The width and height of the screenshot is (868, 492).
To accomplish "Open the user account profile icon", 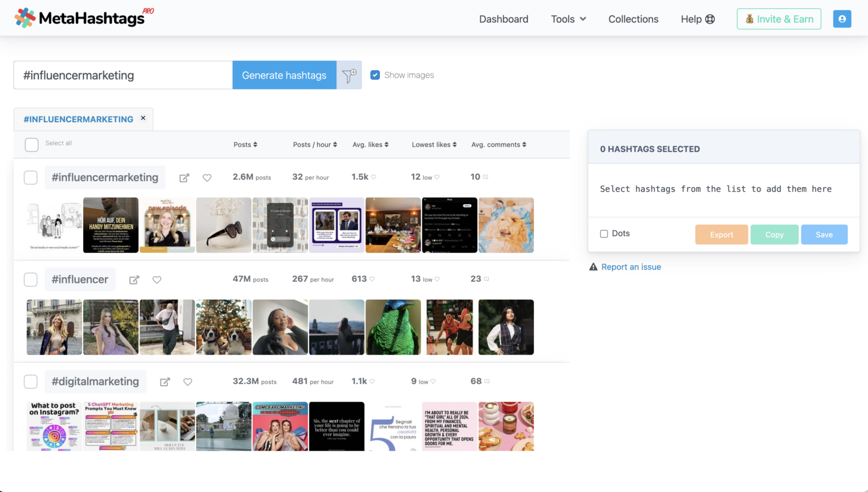I will (x=842, y=19).
